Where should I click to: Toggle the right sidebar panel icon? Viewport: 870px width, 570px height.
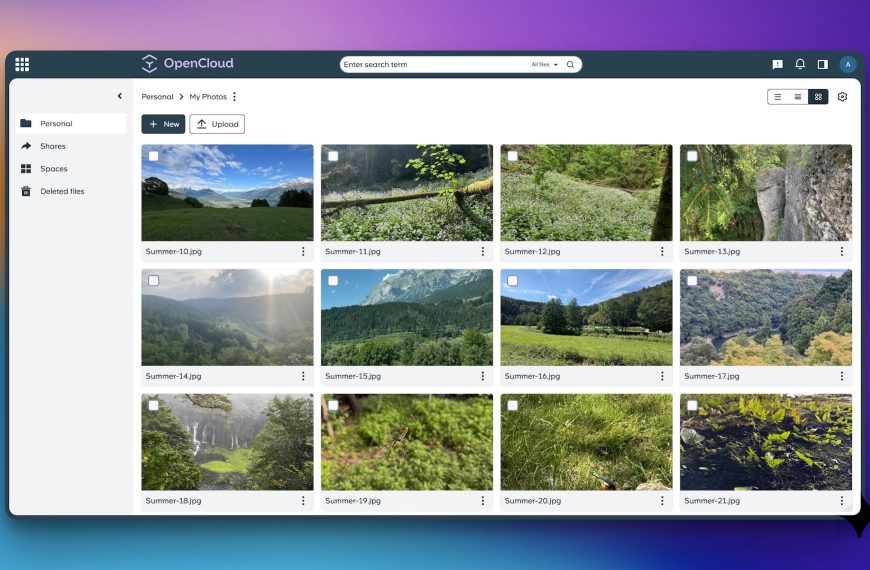click(x=822, y=64)
